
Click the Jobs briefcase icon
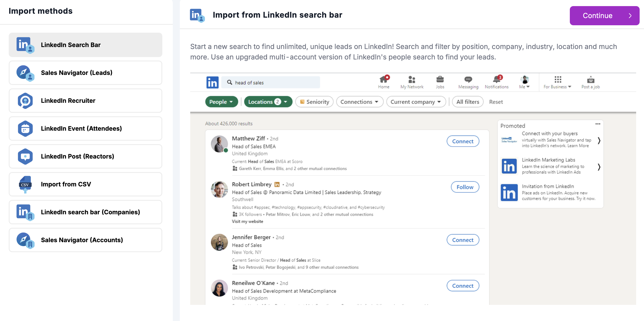(x=440, y=80)
